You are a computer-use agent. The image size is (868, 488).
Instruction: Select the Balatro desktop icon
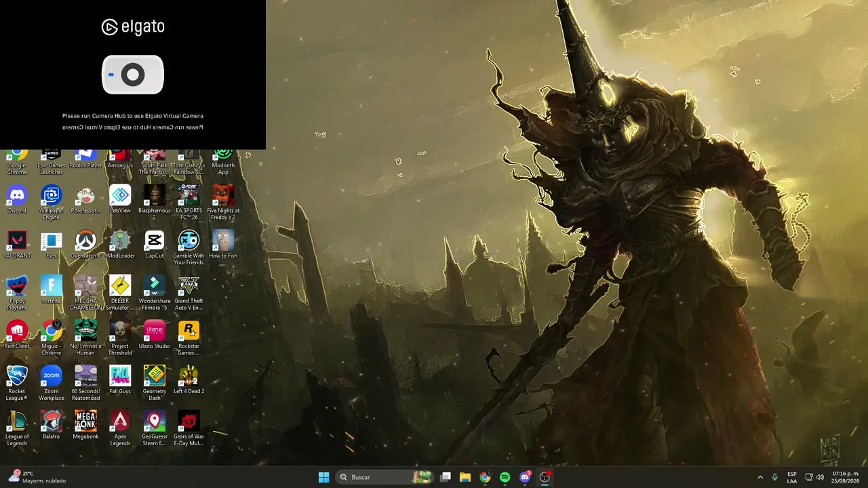[x=51, y=426]
